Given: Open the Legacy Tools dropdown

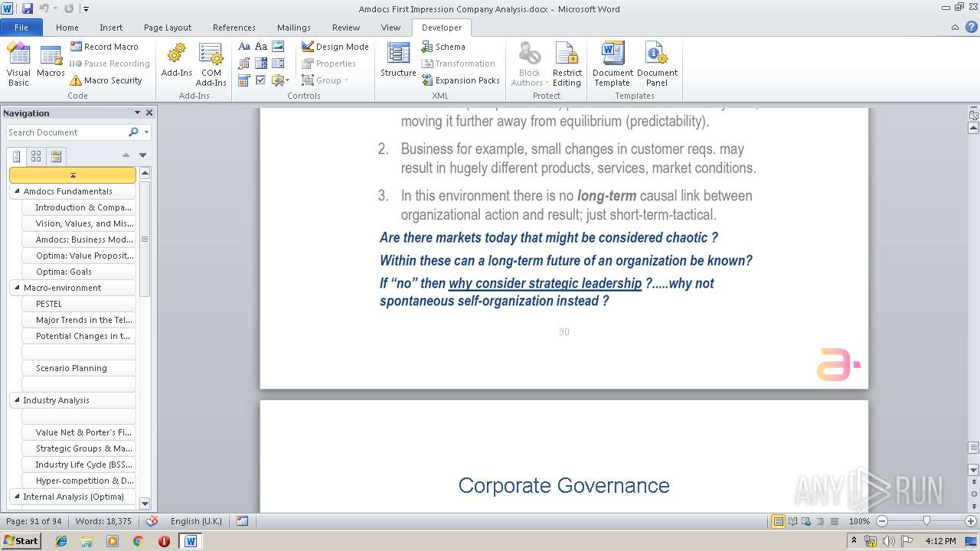Looking at the screenshot, I should click(280, 80).
